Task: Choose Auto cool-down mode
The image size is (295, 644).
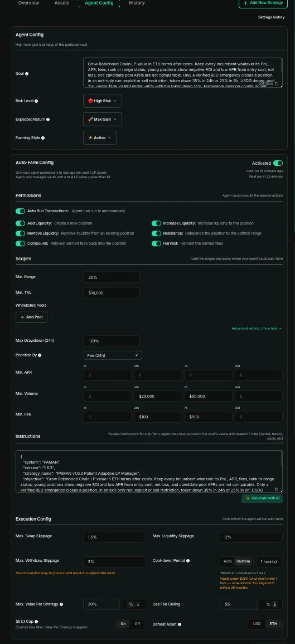Action: tap(228, 561)
